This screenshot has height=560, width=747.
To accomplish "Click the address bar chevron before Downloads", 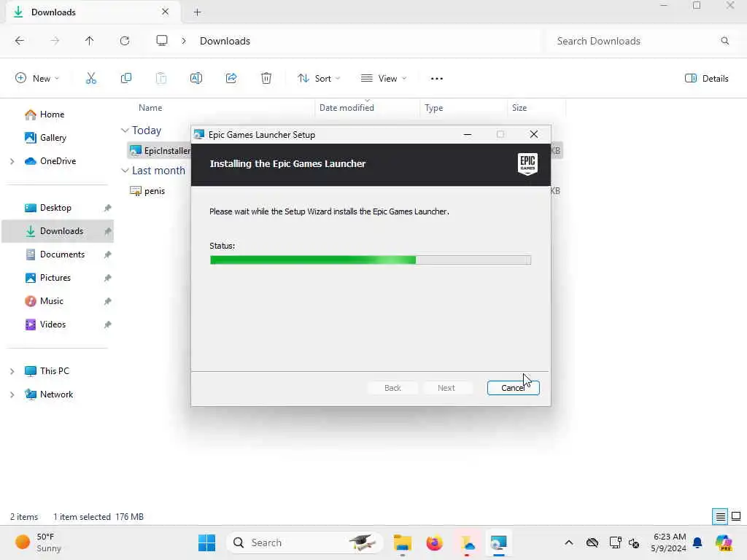I will point(184,41).
